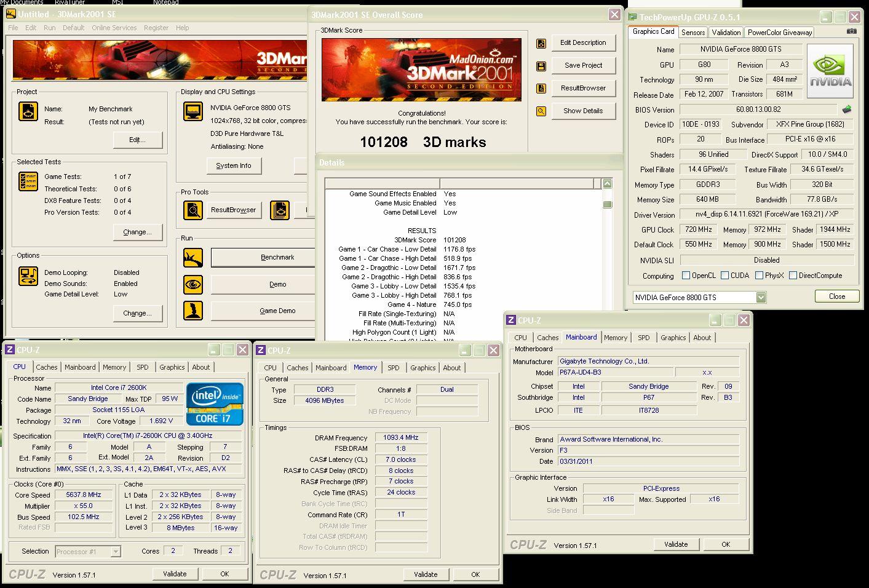Open the Help menu in 3DMark2001
This screenshot has width=869, height=588.
pyautogui.click(x=183, y=28)
